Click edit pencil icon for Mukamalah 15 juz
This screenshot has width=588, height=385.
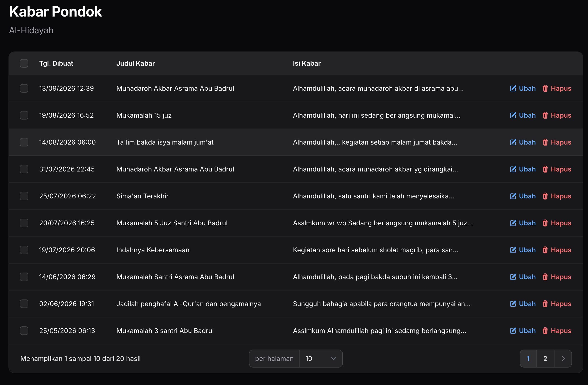[513, 115]
